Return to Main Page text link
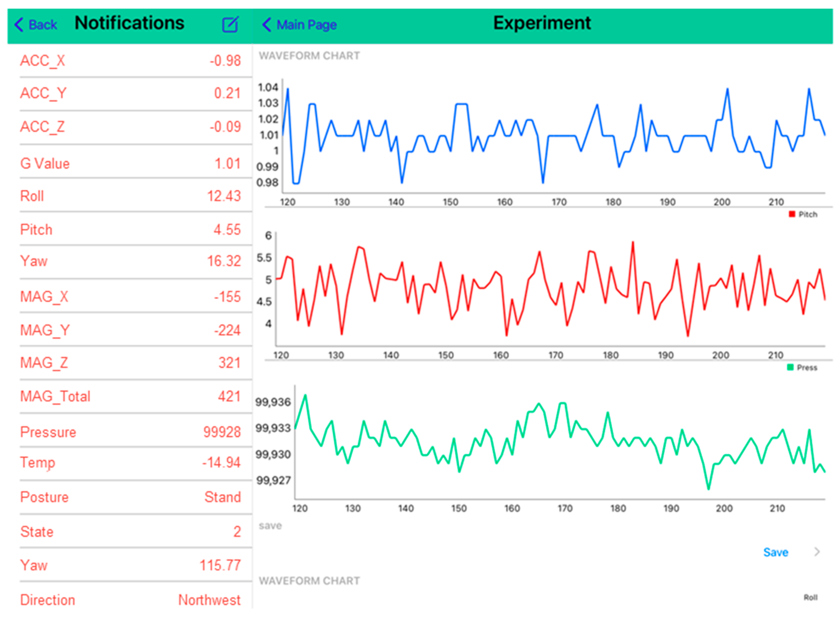The image size is (840, 619). (x=307, y=25)
